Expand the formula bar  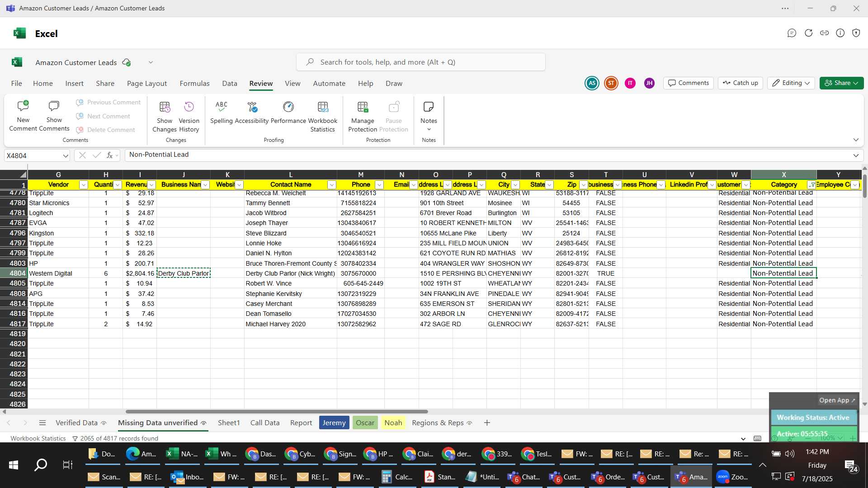pos(856,155)
